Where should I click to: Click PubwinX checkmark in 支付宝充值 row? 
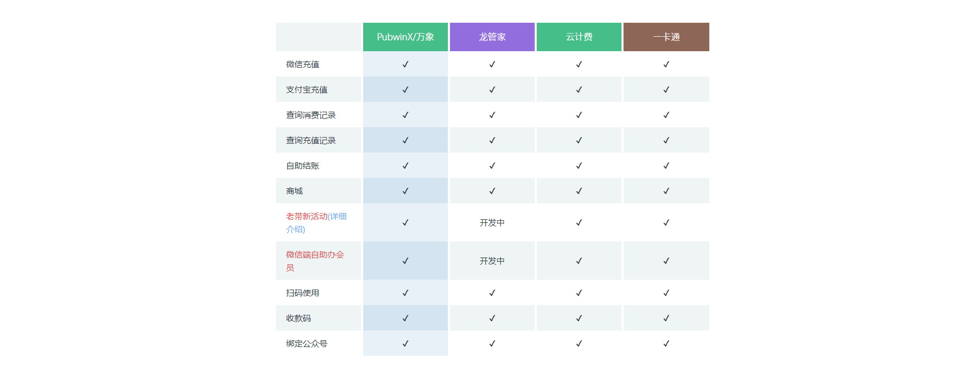coord(406,89)
